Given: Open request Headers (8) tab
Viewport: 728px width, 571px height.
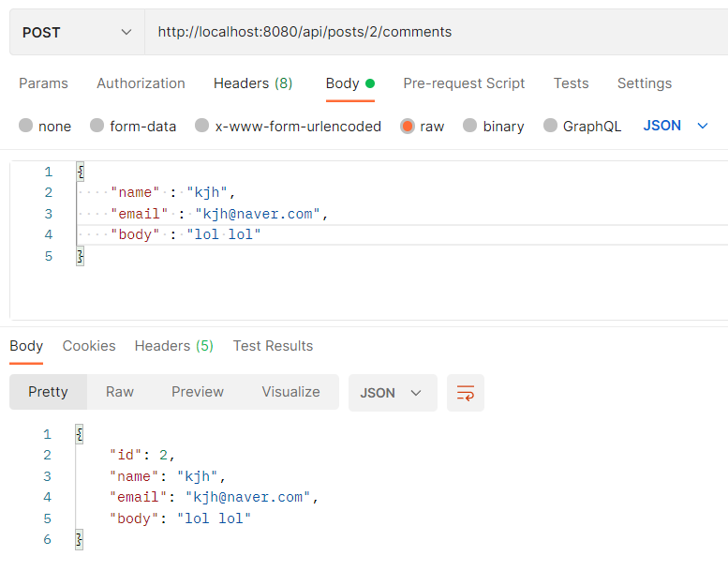Looking at the screenshot, I should point(253,83).
